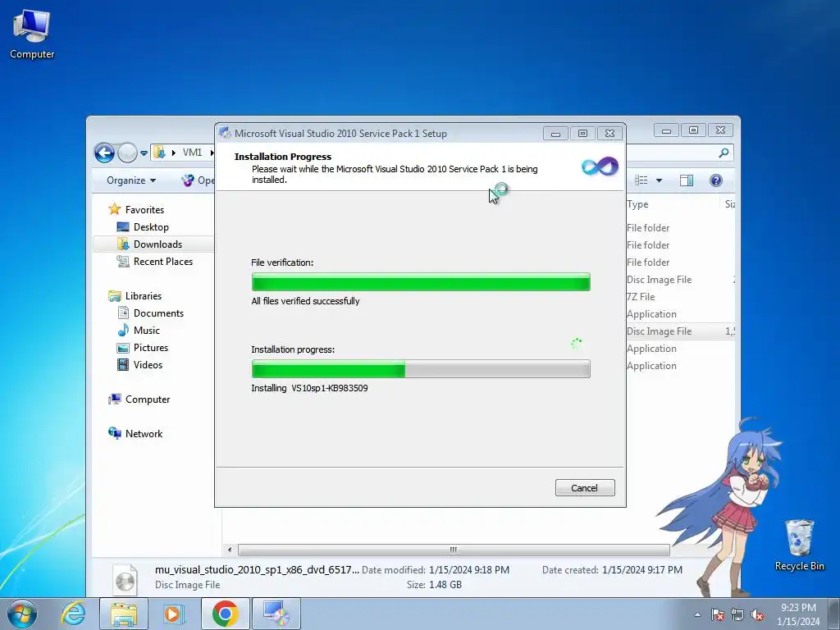This screenshot has height=630, width=840.
Task: Click the Videos filmstrip icon in sidebar
Action: [123, 365]
